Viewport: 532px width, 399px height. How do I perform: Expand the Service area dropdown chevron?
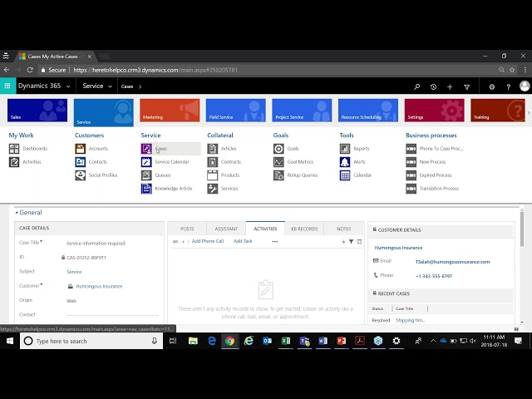pos(110,86)
